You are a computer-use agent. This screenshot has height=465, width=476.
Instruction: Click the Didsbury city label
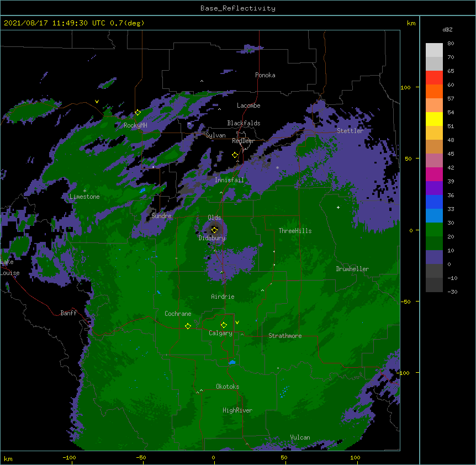(x=212, y=238)
